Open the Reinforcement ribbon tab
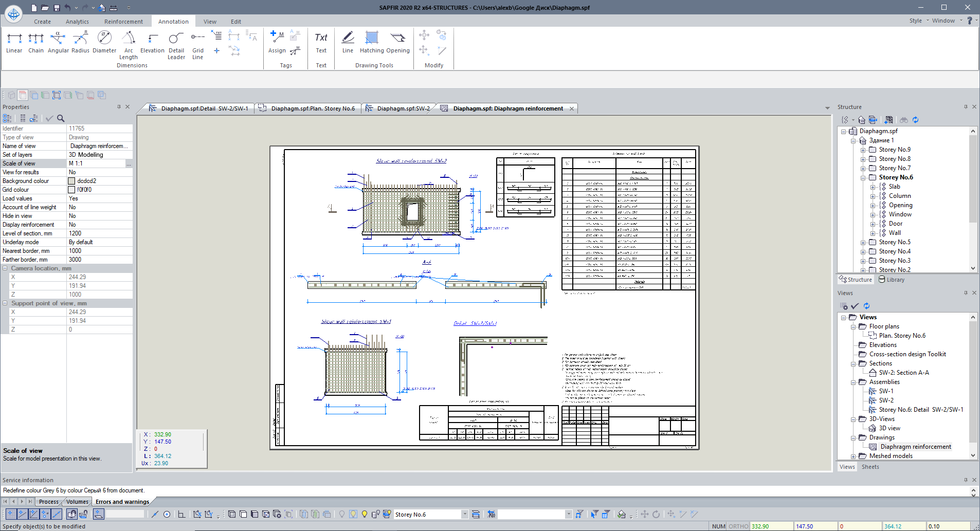Screen dimensions: 980x531 [x=123, y=22]
